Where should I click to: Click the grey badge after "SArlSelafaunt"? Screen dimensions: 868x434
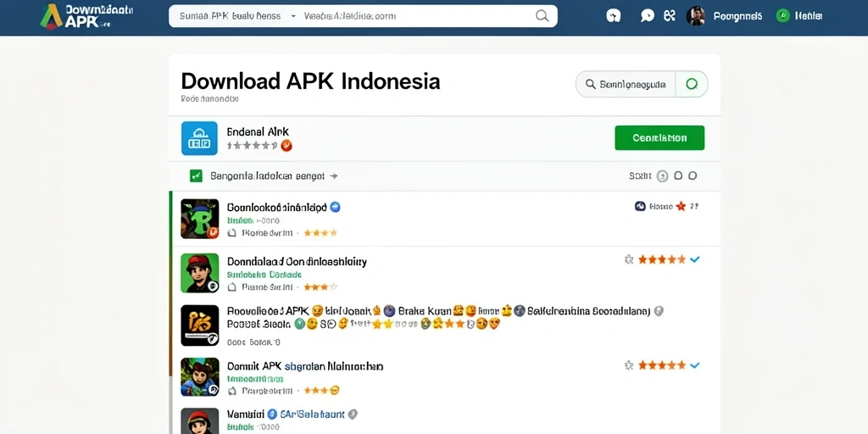click(x=353, y=414)
